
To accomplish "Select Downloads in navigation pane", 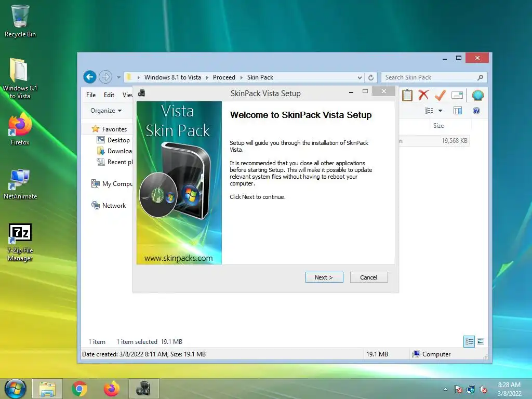I will click(x=115, y=151).
